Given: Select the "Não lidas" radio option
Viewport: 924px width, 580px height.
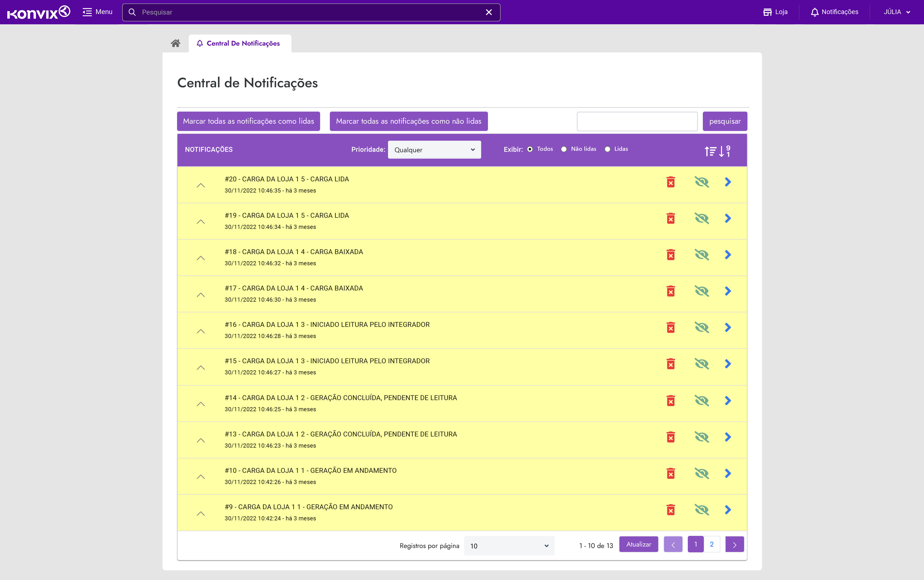Looking at the screenshot, I should tap(564, 149).
